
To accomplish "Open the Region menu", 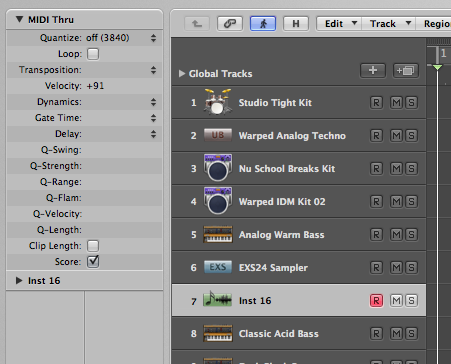I will tap(433, 24).
